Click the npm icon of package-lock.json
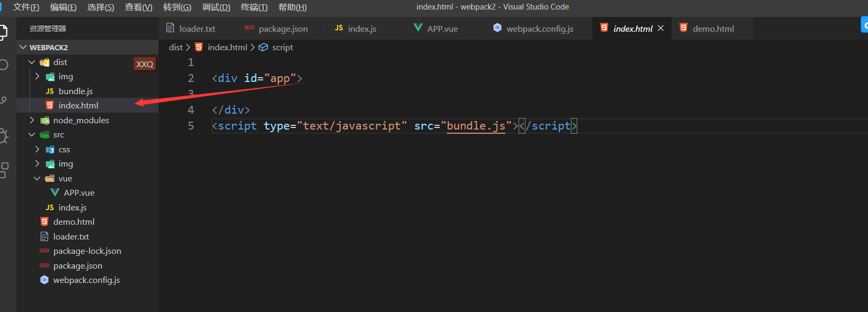 [x=44, y=251]
